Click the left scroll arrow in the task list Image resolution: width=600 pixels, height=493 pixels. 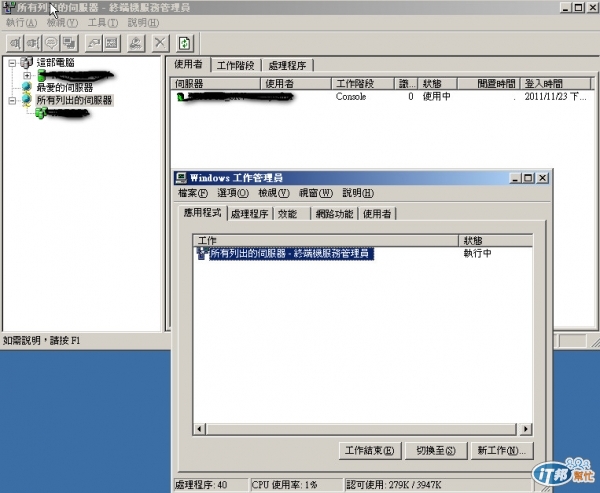pos(199,429)
